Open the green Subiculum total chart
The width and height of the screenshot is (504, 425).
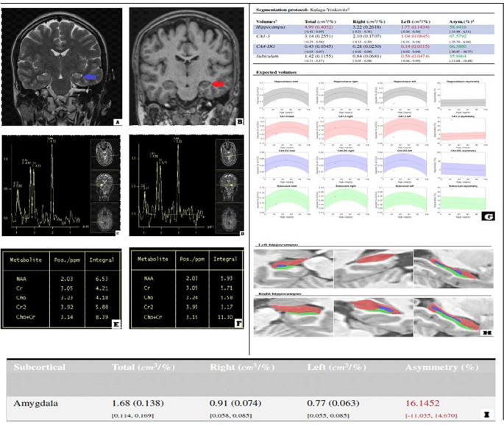tap(283, 200)
